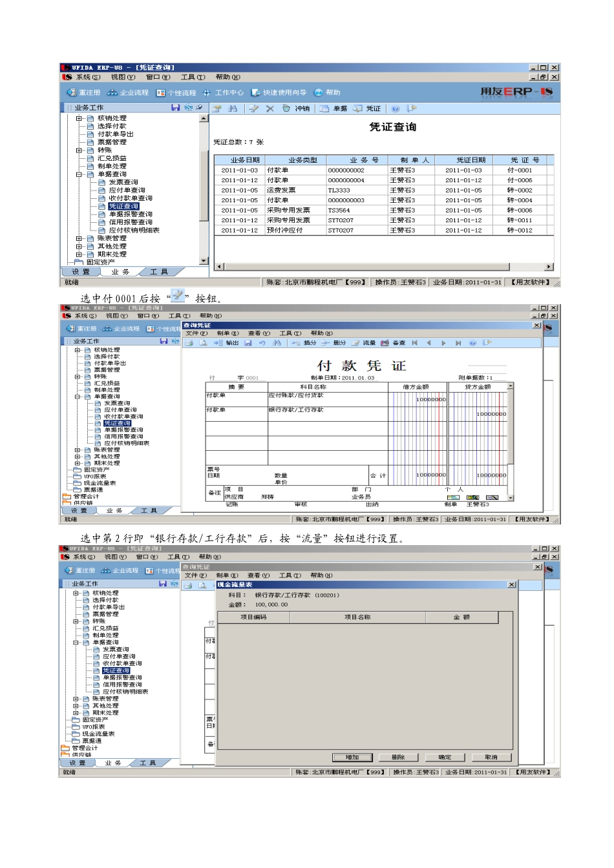This screenshot has height=868, width=614.
Task: Expand 转账 node in first screenshot tree
Action: (79, 150)
